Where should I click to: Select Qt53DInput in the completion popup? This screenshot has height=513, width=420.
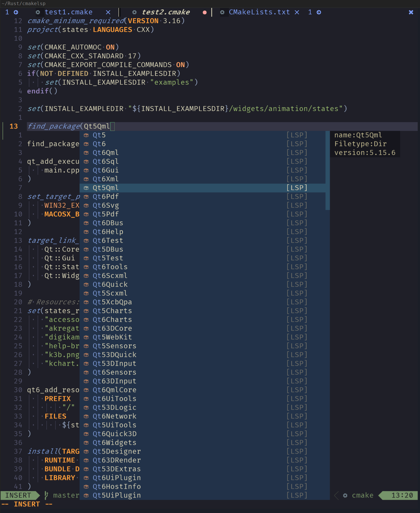point(202,363)
